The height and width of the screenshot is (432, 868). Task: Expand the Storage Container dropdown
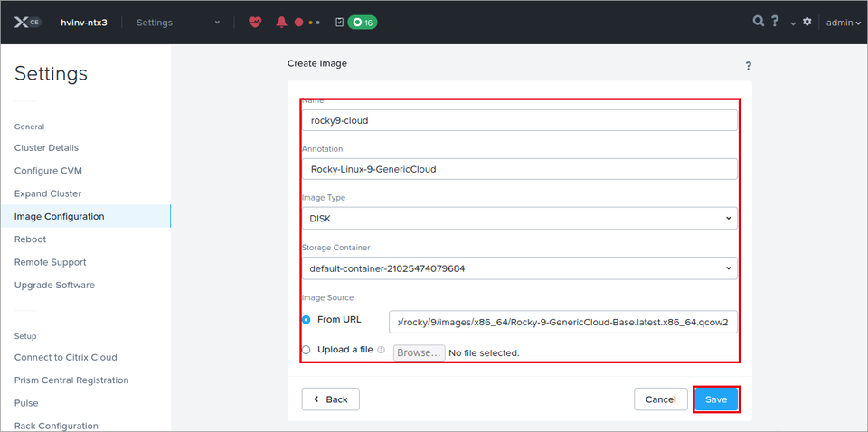pyautogui.click(x=519, y=268)
